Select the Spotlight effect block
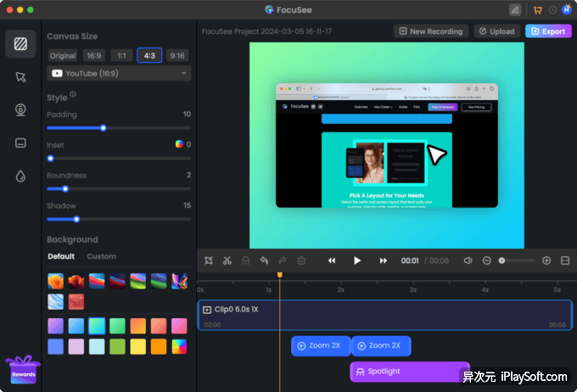The height and width of the screenshot is (392, 577). 410,372
